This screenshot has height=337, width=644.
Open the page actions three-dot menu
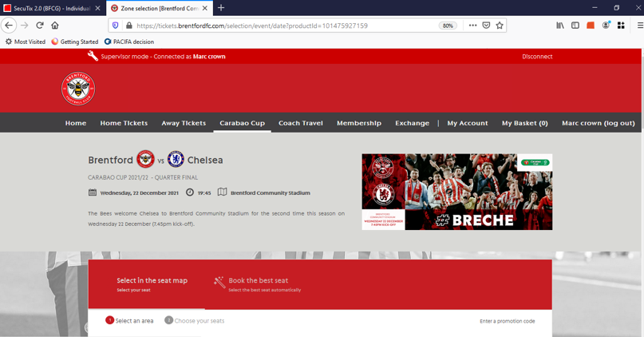[x=472, y=26]
